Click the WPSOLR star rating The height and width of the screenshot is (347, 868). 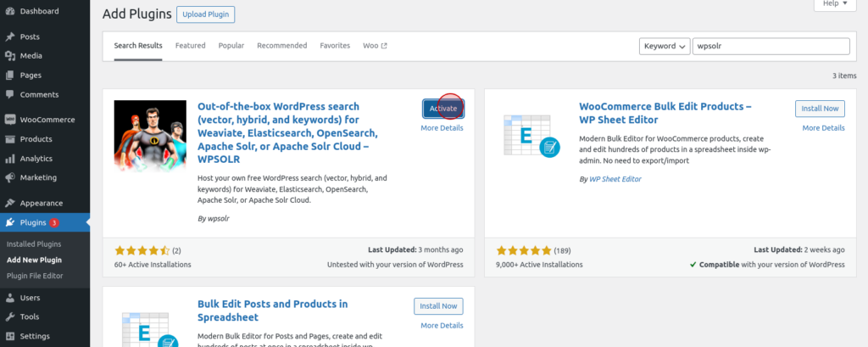pos(142,250)
